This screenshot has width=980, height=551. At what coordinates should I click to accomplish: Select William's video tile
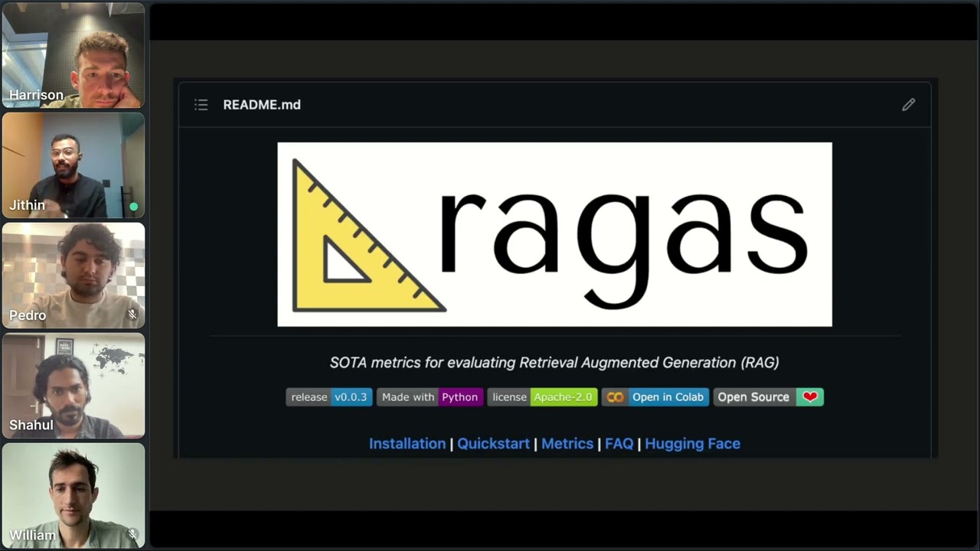click(73, 495)
